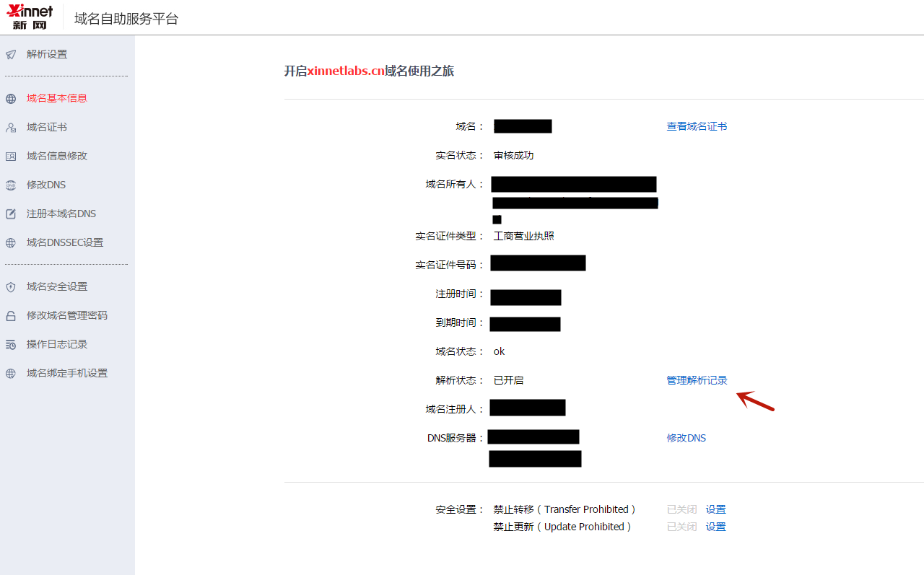This screenshot has height=575, width=924.
Task: Click the Xinnet 新网 logo
Action: click(x=30, y=17)
